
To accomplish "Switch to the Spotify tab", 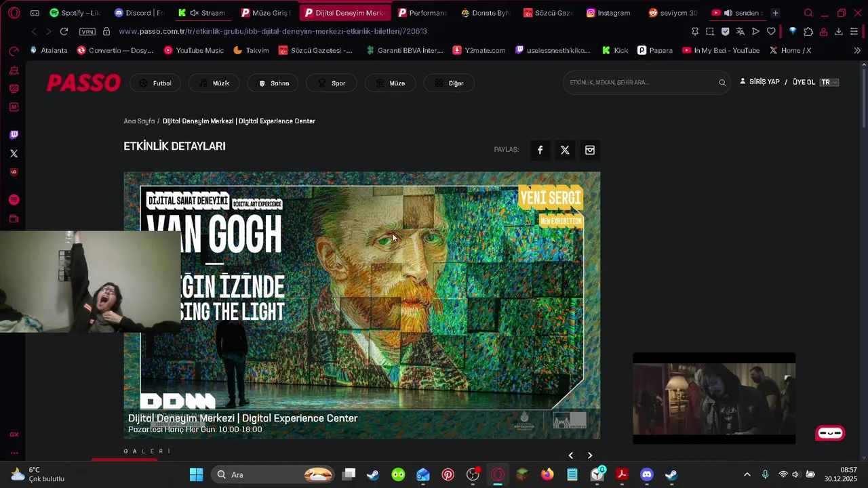I will (x=75, y=13).
